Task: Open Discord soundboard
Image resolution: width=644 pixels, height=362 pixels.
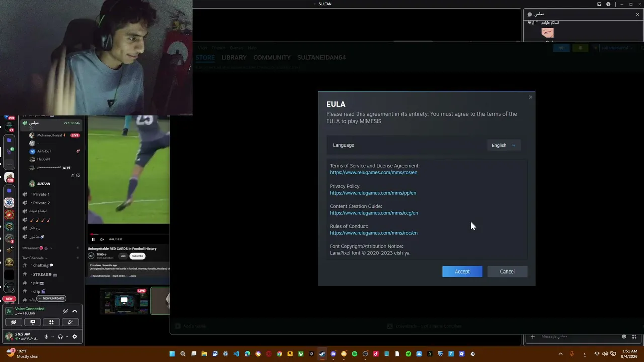Action: 70,322
